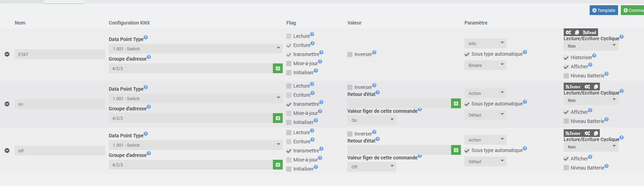The image size is (644, 186).
Task: Click help icon beside ETAT Data Point Type
Action: pyautogui.click(x=146, y=37)
